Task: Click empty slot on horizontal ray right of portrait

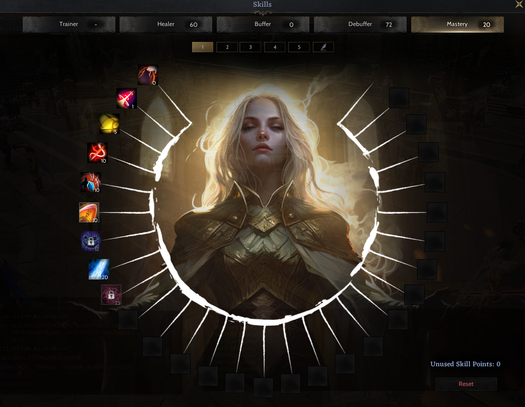Action: coord(437,213)
